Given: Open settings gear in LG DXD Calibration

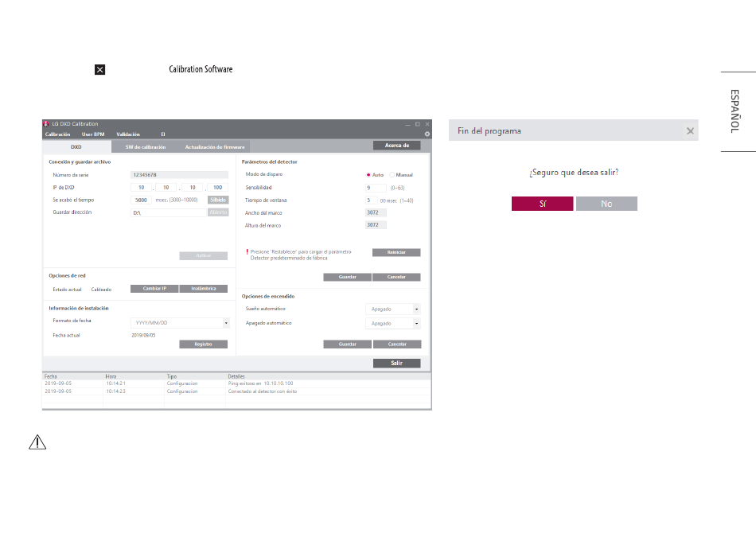Looking at the screenshot, I should [427, 134].
